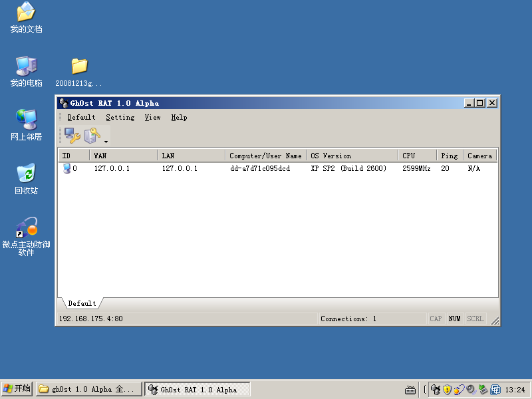532x399 pixels.
Task: Select LAN address 127.0.0.1 cell
Action: (x=180, y=168)
